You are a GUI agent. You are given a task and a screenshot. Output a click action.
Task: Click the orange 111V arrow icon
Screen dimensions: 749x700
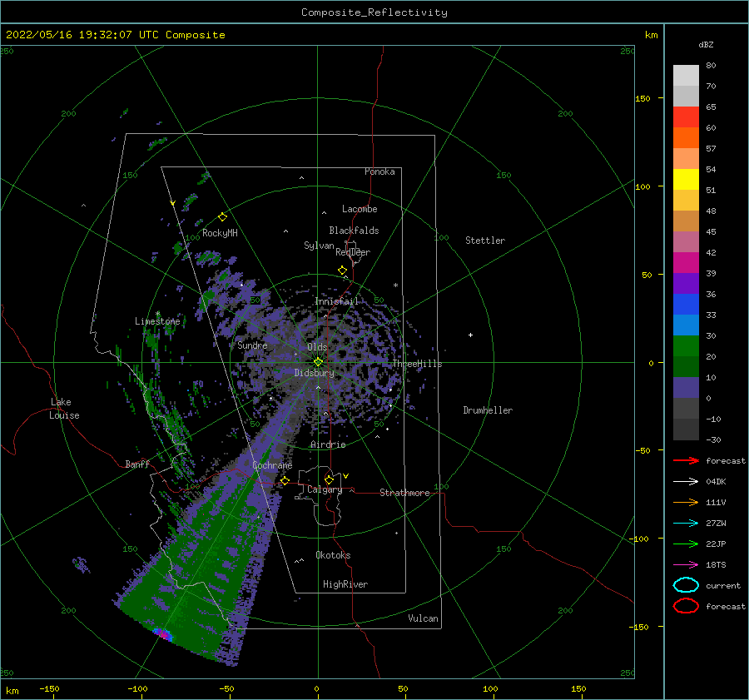point(686,502)
